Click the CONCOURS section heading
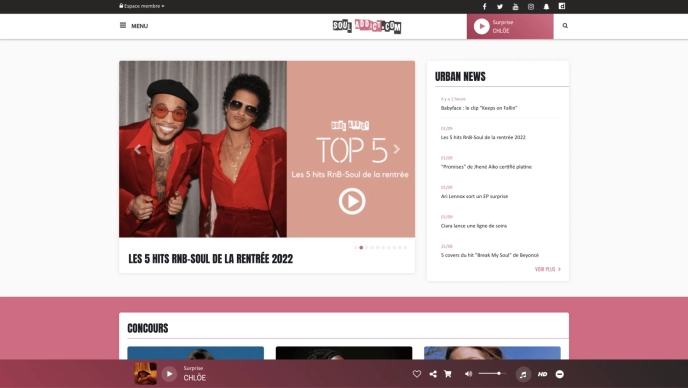 pyautogui.click(x=148, y=328)
